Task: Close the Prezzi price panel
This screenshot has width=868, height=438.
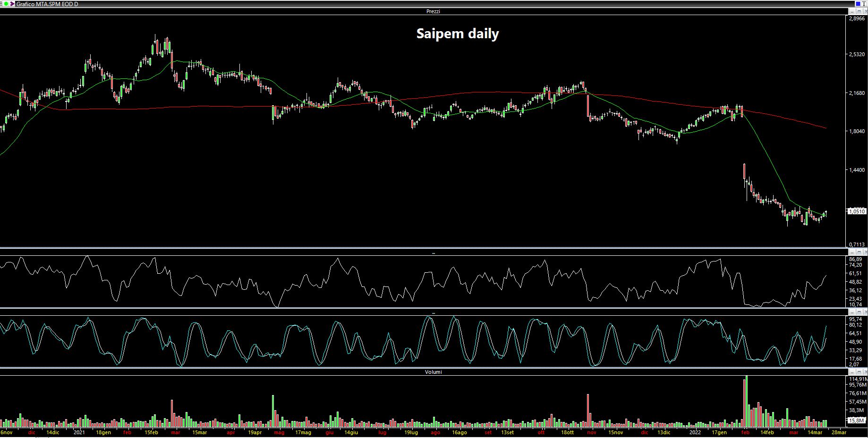Action: [x=865, y=11]
